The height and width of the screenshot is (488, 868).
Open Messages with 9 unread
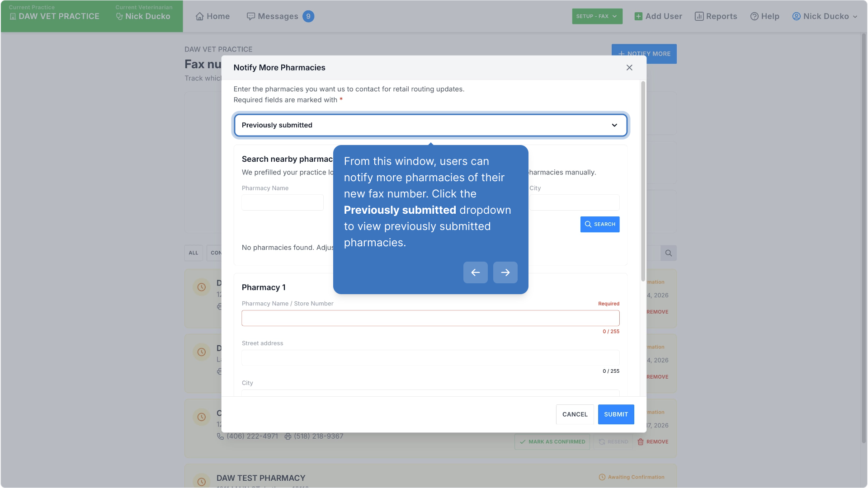click(x=280, y=16)
